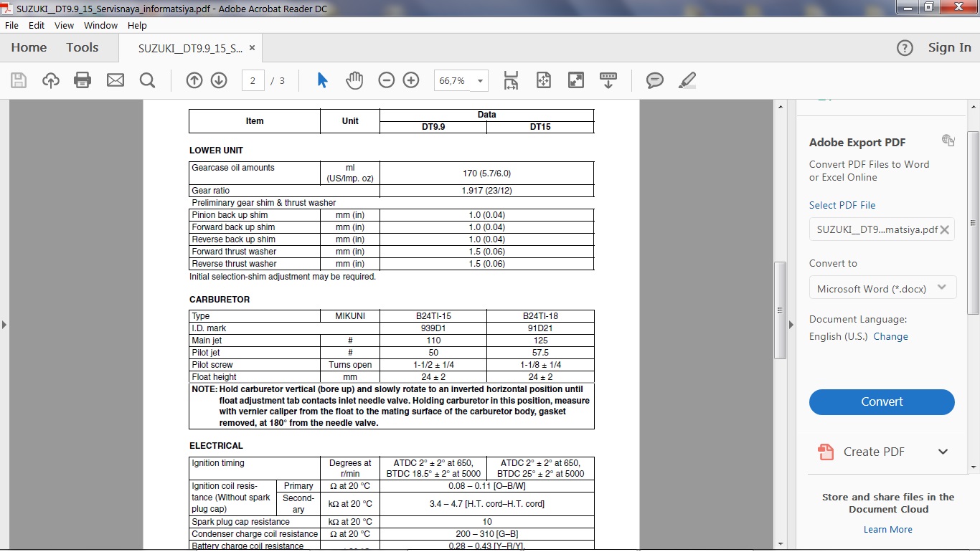Click the upload to cloud icon
Viewport: 980px width, 552px height.
tap(51, 80)
